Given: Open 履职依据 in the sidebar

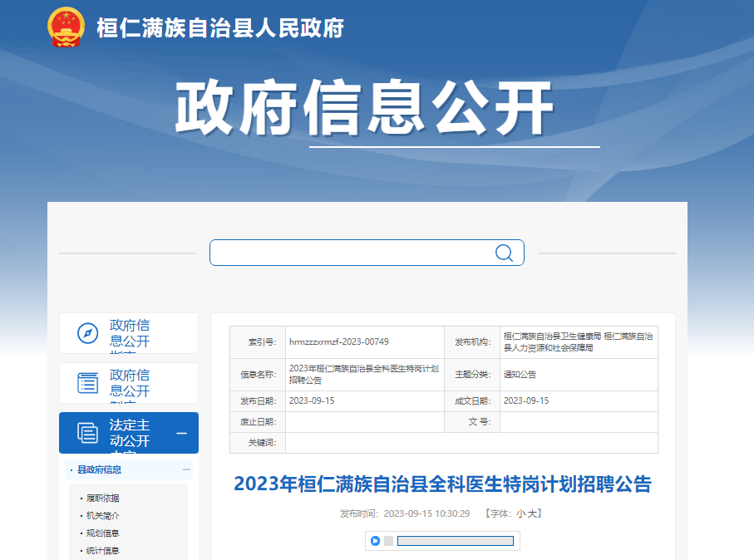Looking at the screenshot, I should (103, 499).
